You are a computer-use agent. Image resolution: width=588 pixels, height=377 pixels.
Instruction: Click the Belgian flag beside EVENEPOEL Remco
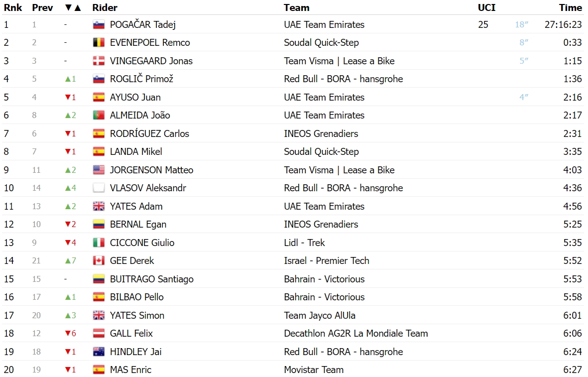[x=99, y=43]
